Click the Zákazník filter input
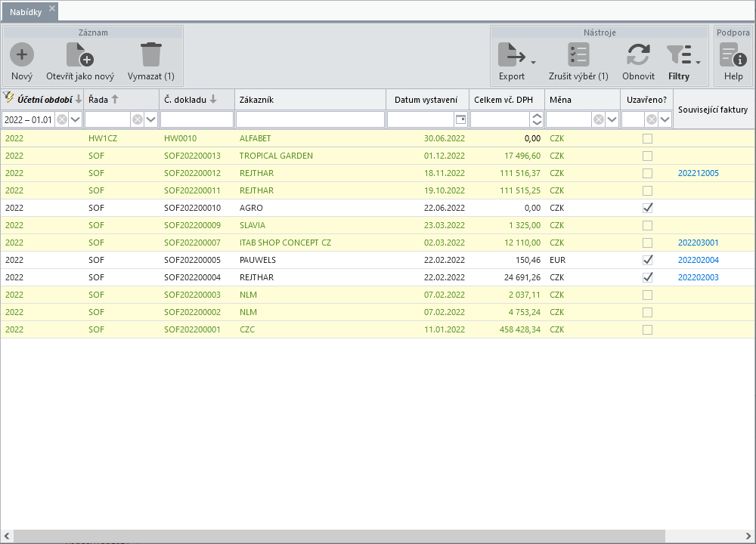This screenshot has width=756, height=544. (311, 119)
